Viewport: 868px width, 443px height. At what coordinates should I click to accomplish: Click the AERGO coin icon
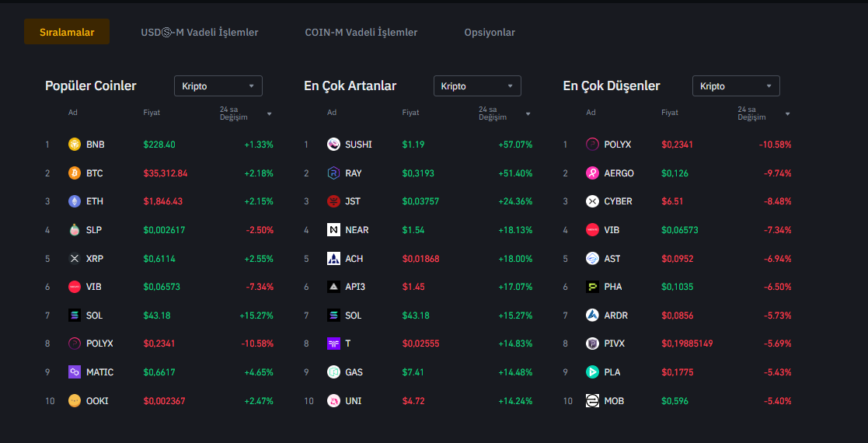pyautogui.click(x=592, y=173)
